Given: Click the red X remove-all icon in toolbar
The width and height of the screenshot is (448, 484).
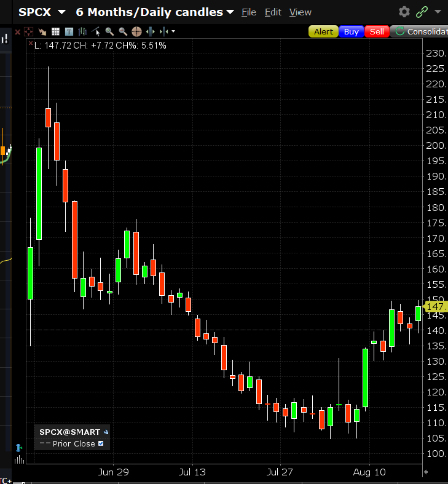Looking at the screenshot, I should (x=18, y=32).
